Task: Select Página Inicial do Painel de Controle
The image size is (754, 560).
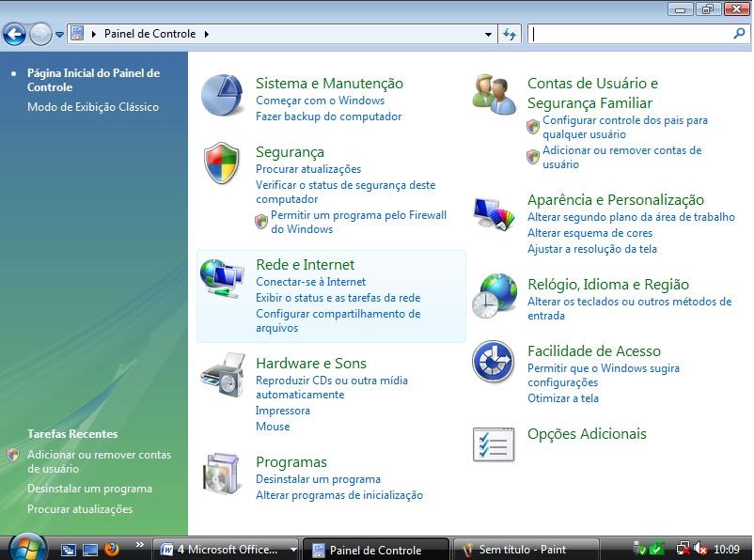Action: point(93,80)
